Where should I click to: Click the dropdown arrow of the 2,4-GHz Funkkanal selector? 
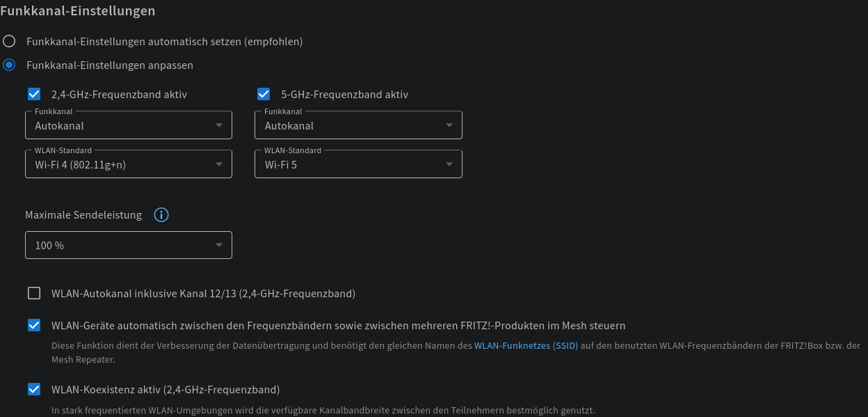tap(220, 124)
